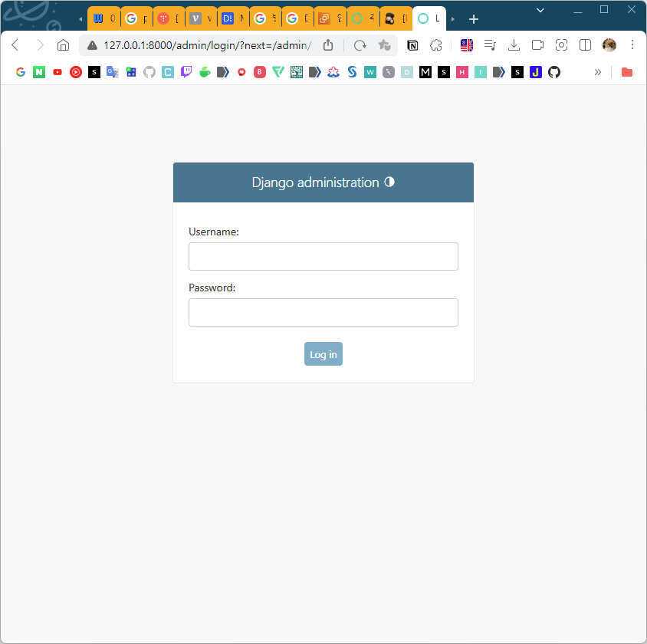Viewport: 647px width, 644px height.
Task: Open the green V Vuetify-style bookmark
Action: 278,72
